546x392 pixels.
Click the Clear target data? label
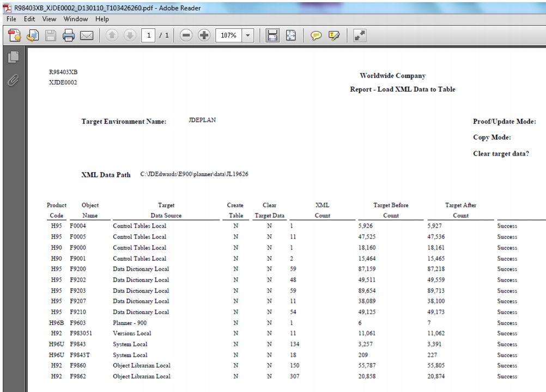click(501, 154)
